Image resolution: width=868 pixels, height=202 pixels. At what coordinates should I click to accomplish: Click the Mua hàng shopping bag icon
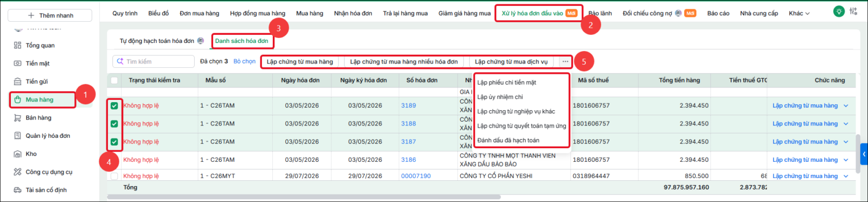tap(17, 99)
